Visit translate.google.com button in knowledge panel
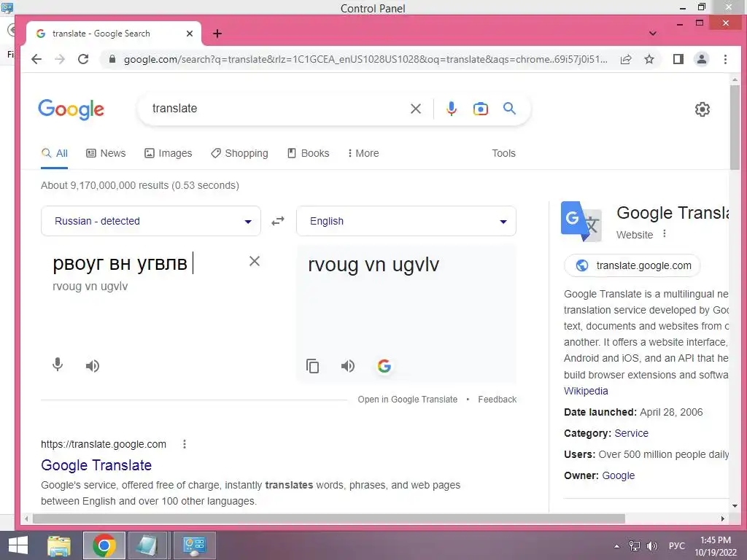 [632, 265]
